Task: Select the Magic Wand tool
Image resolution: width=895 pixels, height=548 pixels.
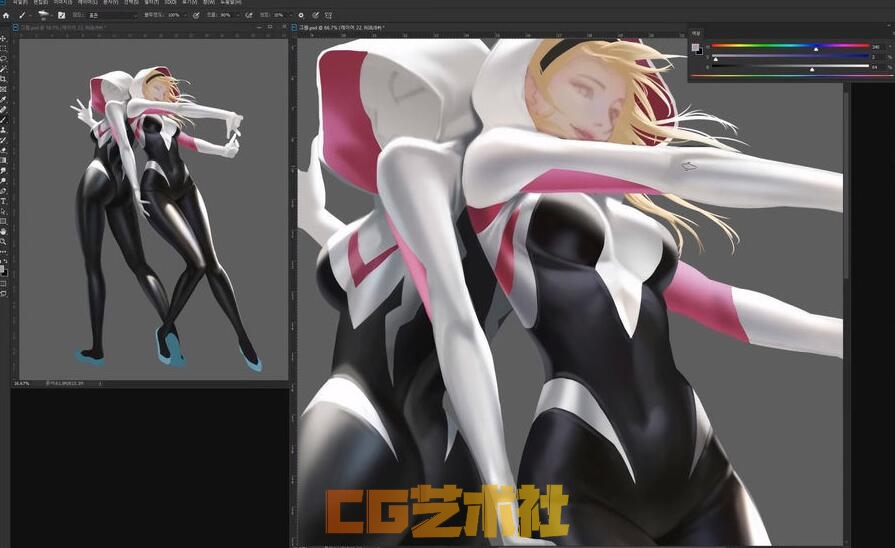Action: (3, 68)
